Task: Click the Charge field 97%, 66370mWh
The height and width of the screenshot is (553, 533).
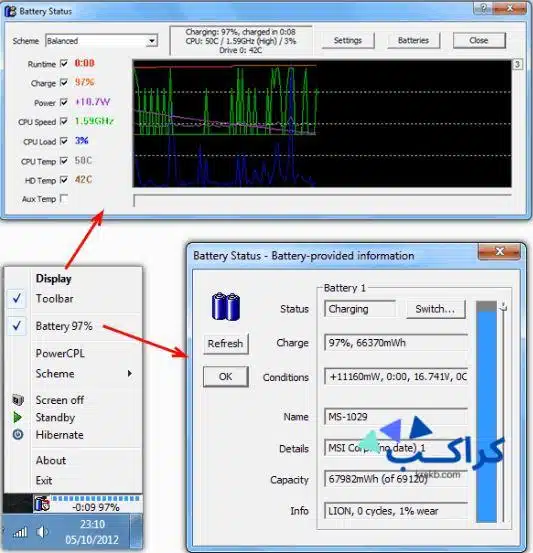Action: tap(395, 343)
